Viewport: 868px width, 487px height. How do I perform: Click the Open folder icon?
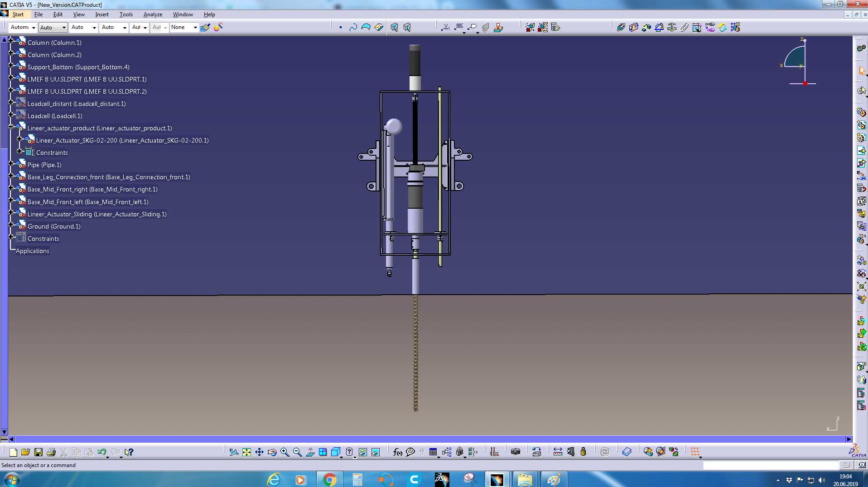(x=26, y=452)
